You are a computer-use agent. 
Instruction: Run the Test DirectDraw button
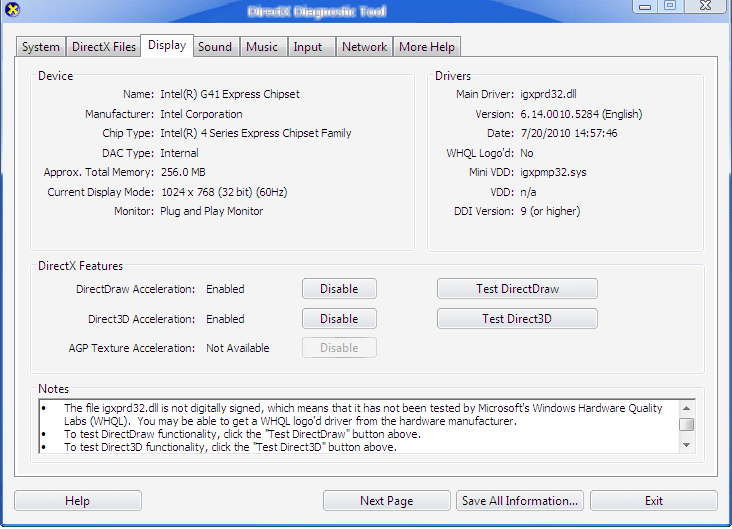pyautogui.click(x=517, y=289)
